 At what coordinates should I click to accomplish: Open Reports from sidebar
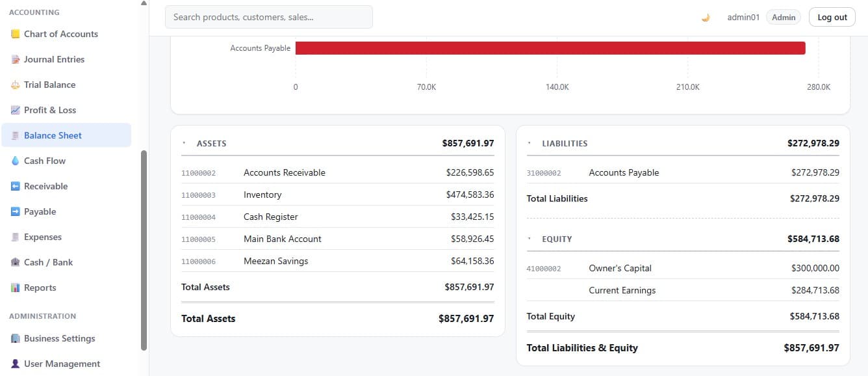point(66,288)
